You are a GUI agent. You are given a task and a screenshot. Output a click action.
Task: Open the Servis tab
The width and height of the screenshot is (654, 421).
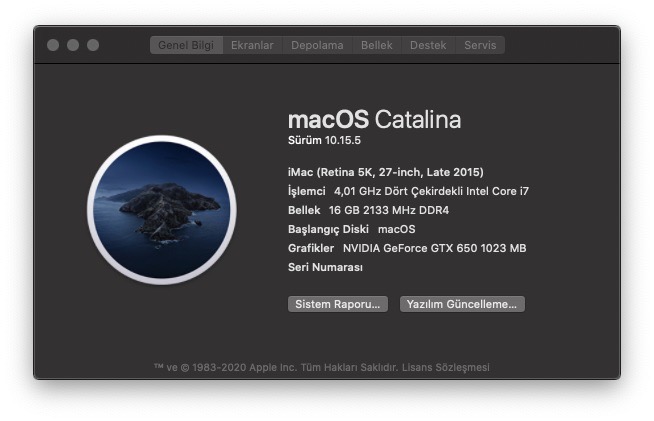(480, 45)
